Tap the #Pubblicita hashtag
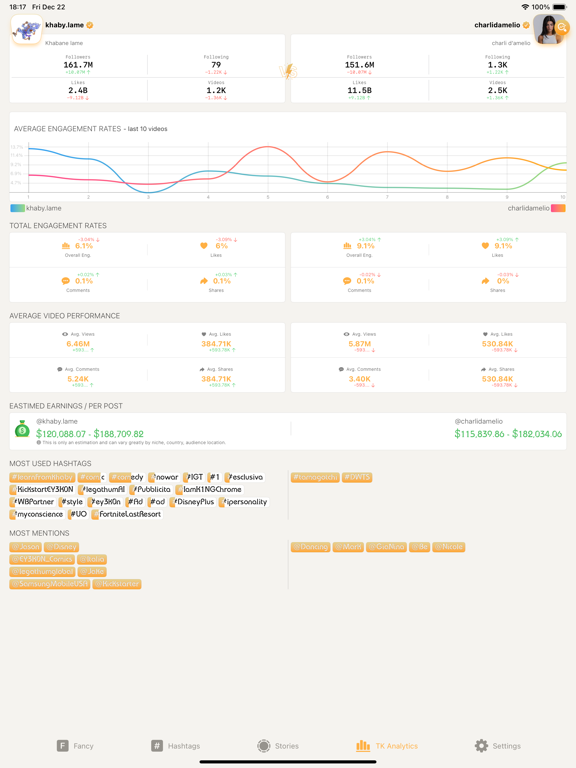 pyautogui.click(x=151, y=489)
